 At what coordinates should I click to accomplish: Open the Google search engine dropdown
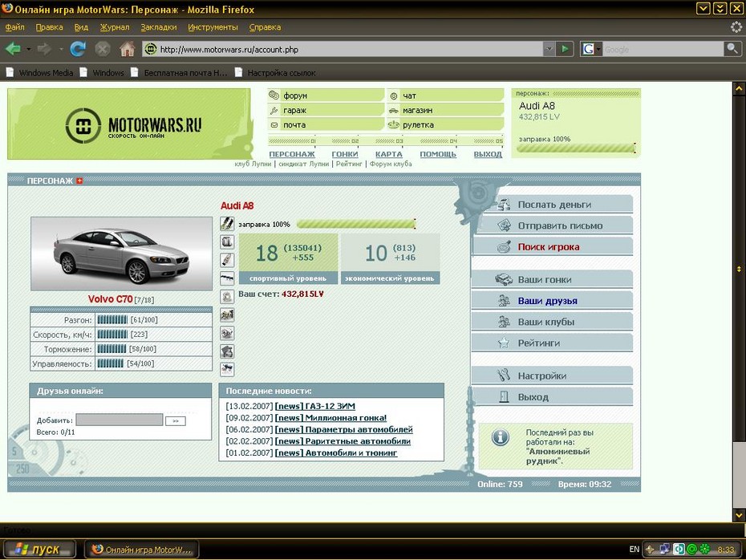click(x=591, y=48)
